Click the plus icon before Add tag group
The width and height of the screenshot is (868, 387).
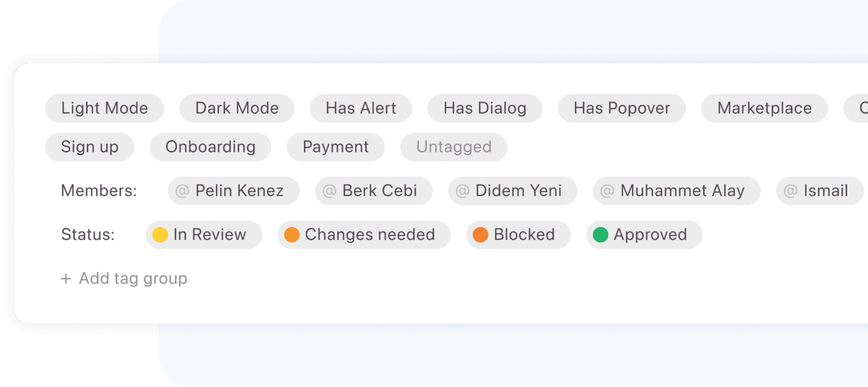pyautogui.click(x=66, y=278)
